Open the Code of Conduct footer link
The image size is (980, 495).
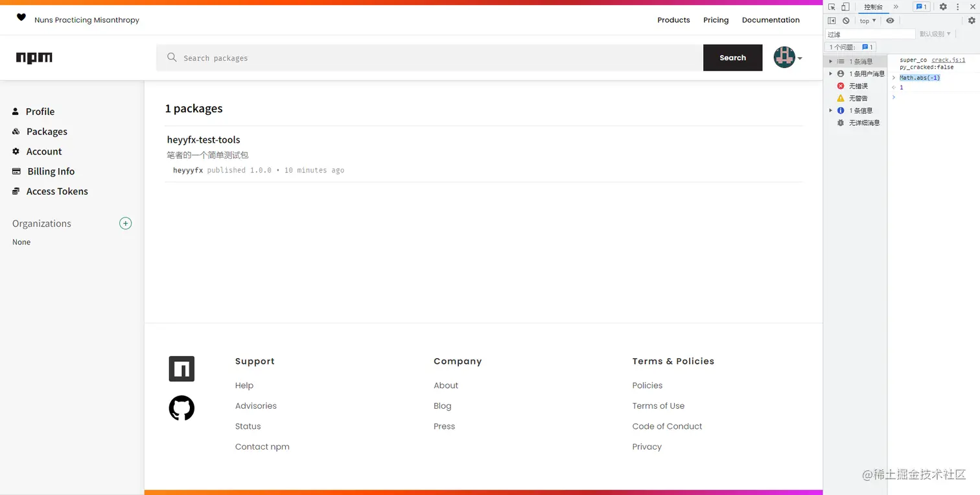[x=668, y=426]
